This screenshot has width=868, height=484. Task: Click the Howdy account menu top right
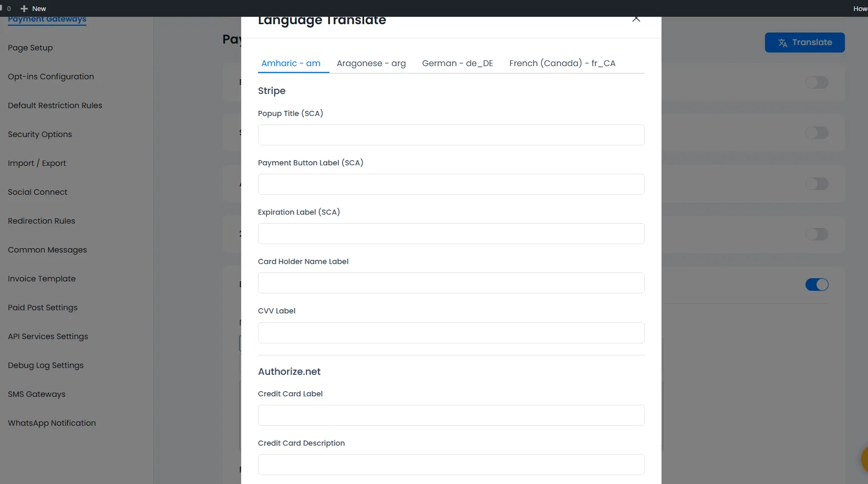(x=859, y=8)
